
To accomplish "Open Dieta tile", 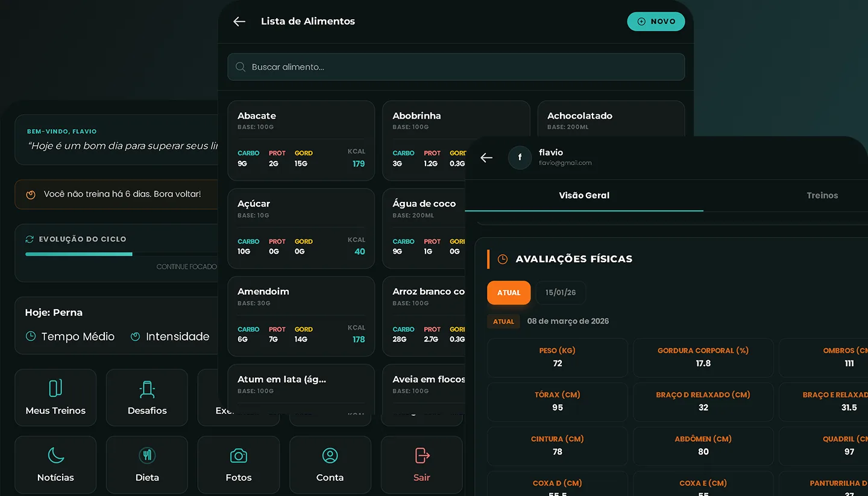I will pyautogui.click(x=147, y=465).
